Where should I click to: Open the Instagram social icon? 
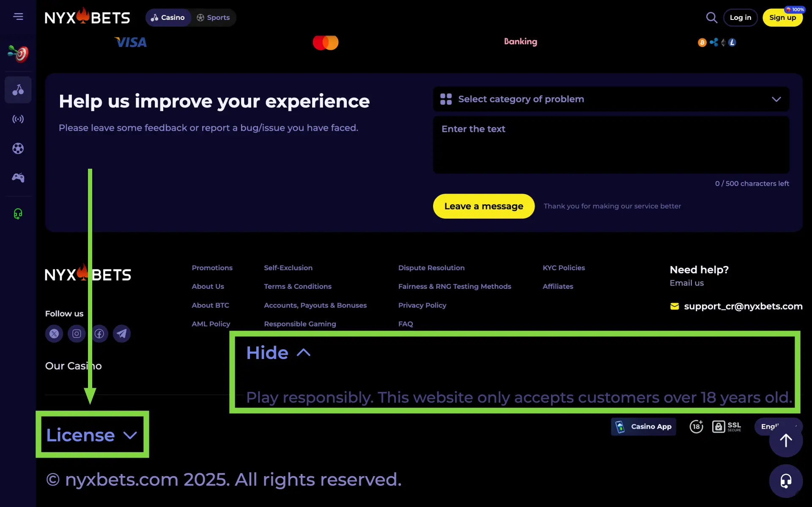pyautogui.click(x=77, y=334)
